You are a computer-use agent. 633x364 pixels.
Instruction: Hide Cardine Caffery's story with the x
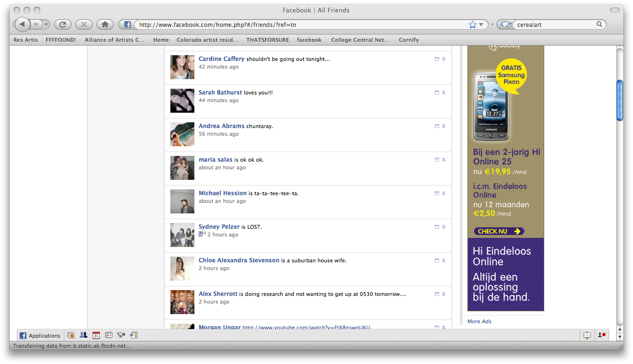click(x=443, y=59)
